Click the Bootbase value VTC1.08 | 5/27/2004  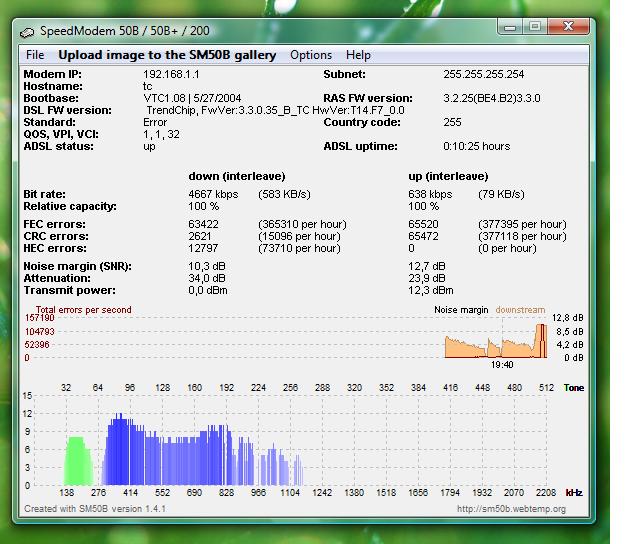pyautogui.click(x=192, y=98)
